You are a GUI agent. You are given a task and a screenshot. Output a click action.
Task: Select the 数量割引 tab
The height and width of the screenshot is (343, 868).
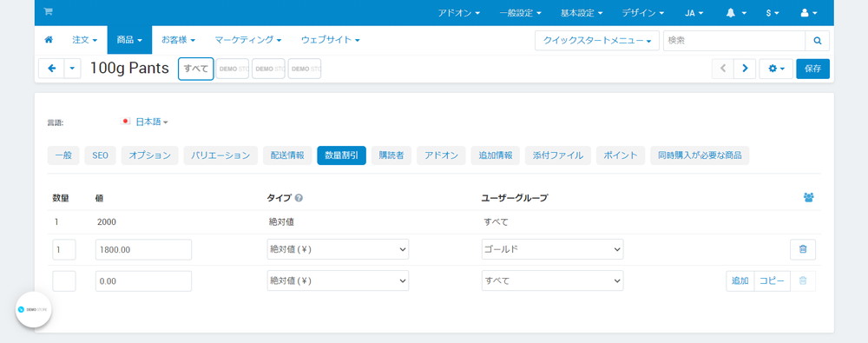click(341, 155)
